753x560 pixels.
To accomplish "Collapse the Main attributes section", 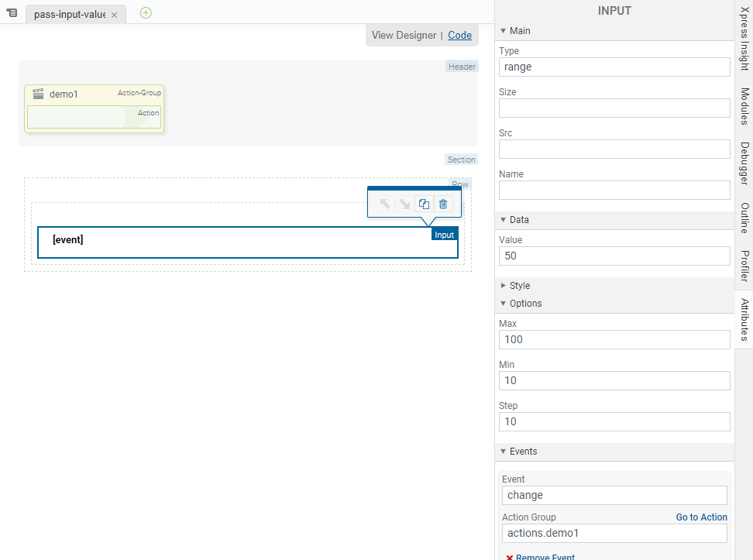I will coord(503,31).
